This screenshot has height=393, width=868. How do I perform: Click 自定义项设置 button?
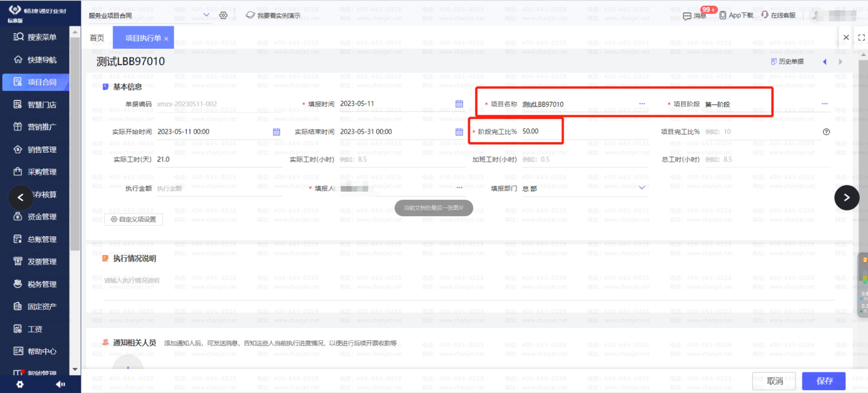pyautogui.click(x=133, y=219)
